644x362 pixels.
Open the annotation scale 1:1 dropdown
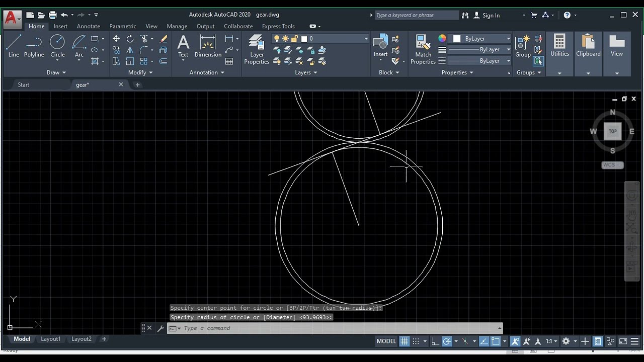[551, 341]
